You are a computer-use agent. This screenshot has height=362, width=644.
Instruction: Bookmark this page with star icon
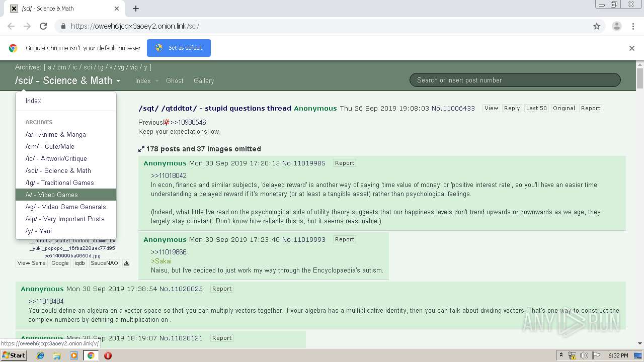pos(597,26)
